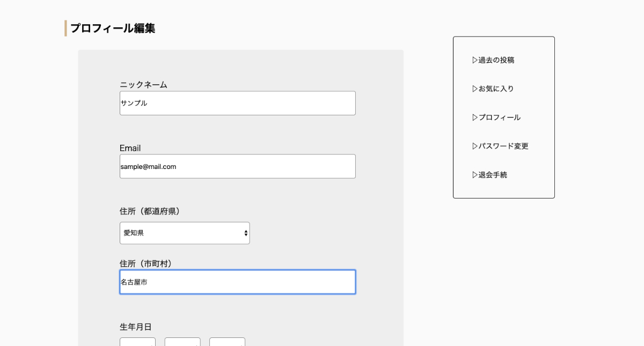Open the first 生年月日 select box
Image resolution: width=644 pixels, height=346 pixels.
tap(137, 342)
